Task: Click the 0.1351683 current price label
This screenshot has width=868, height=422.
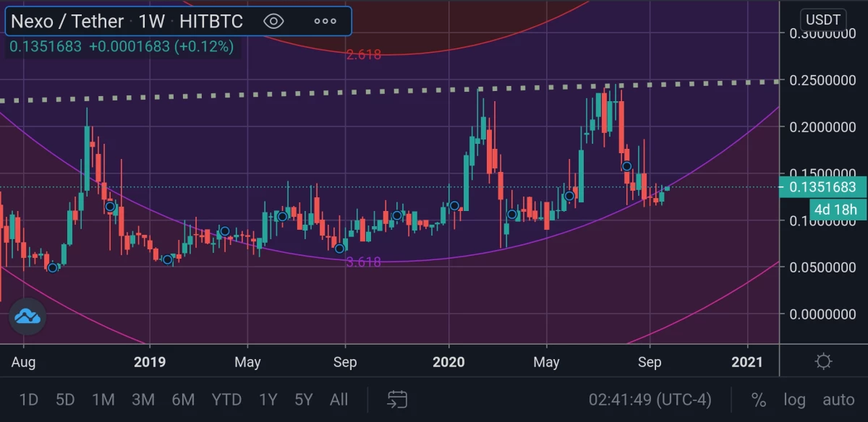Action: click(x=822, y=187)
